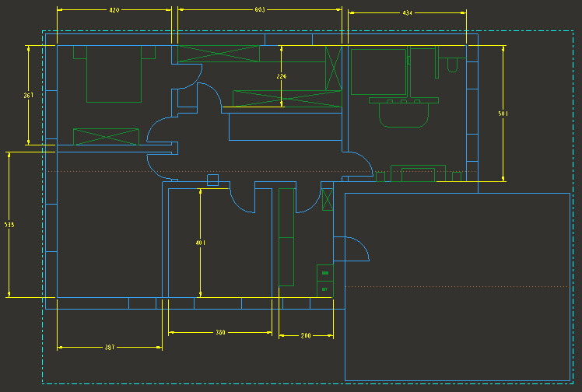The width and height of the screenshot is (582, 392).
Task: Select the 226 dimension text
Action: (x=282, y=76)
